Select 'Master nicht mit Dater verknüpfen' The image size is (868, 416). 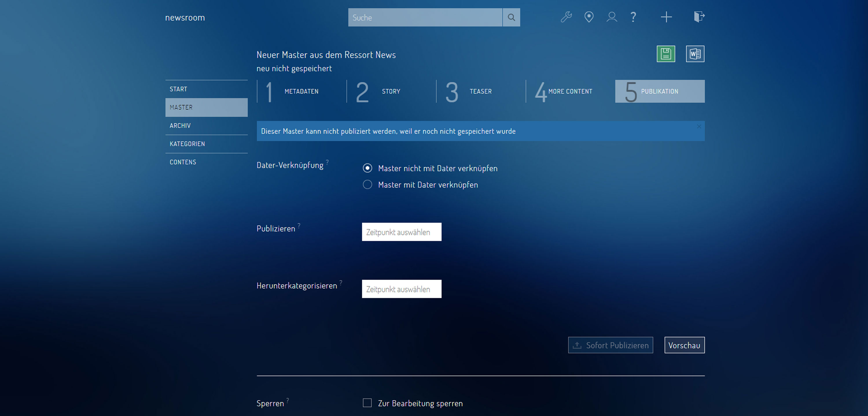(367, 168)
